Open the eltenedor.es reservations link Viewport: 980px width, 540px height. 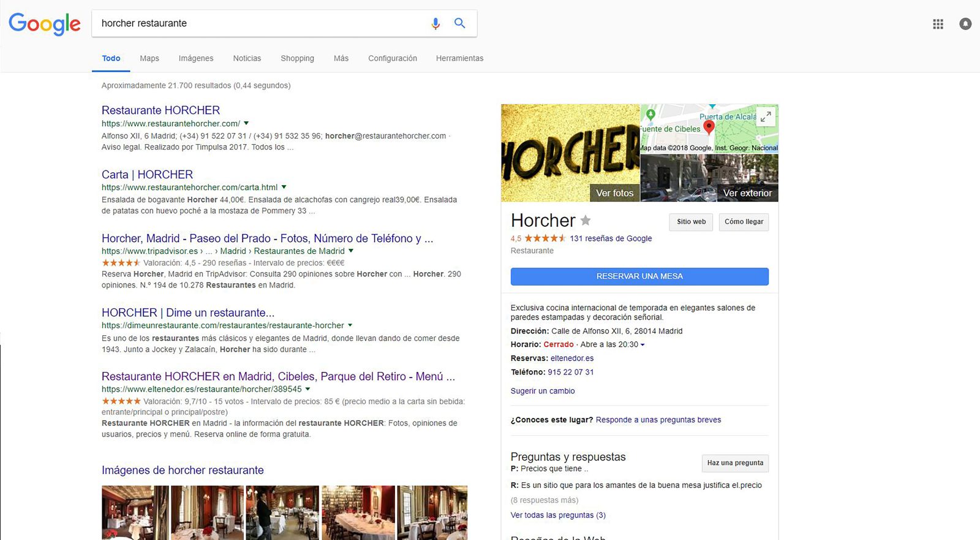point(572,358)
